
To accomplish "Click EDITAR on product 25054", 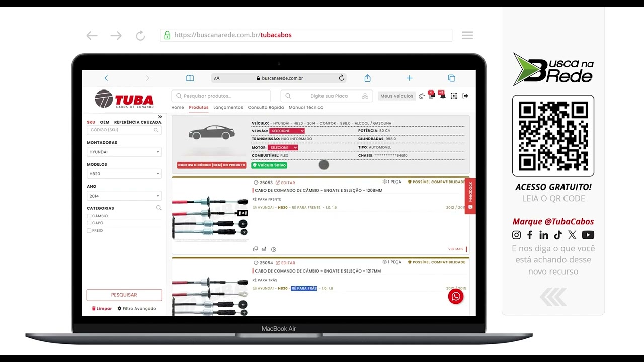I will pos(285,263).
